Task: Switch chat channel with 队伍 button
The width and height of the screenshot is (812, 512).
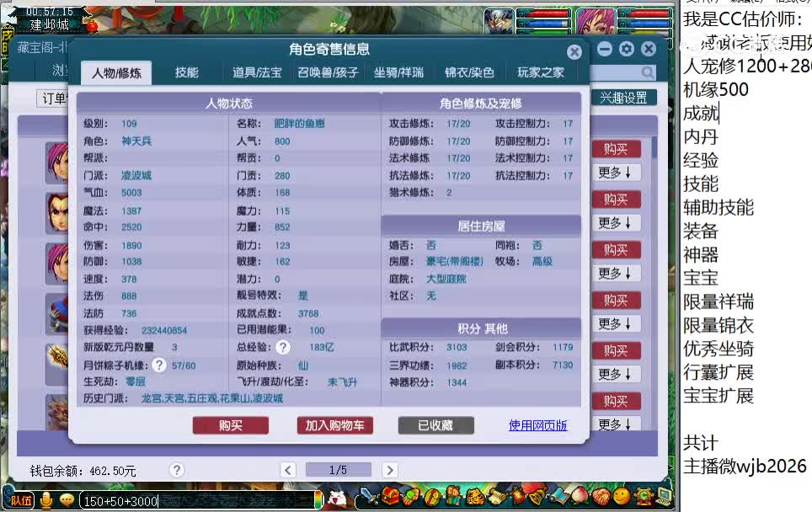Action: click(19, 500)
